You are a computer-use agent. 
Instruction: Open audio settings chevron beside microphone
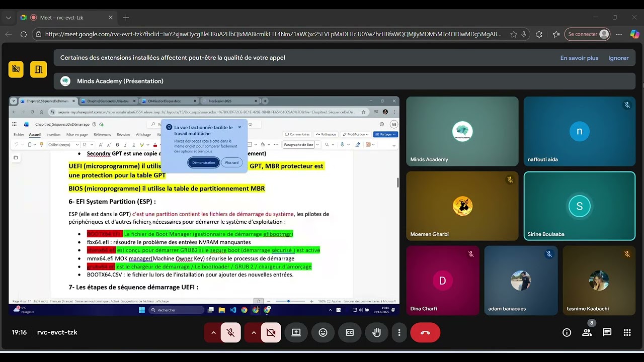(x=213, y=332)
